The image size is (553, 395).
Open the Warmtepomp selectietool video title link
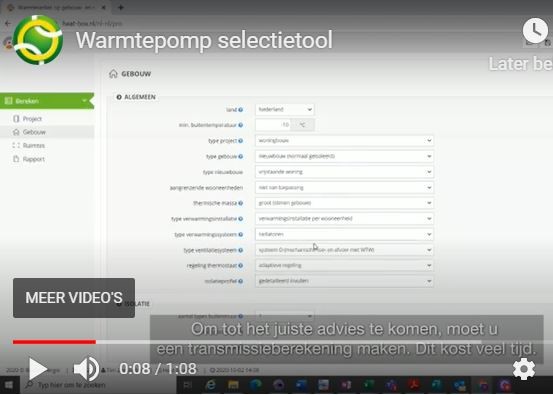click(x=204, y=40)
